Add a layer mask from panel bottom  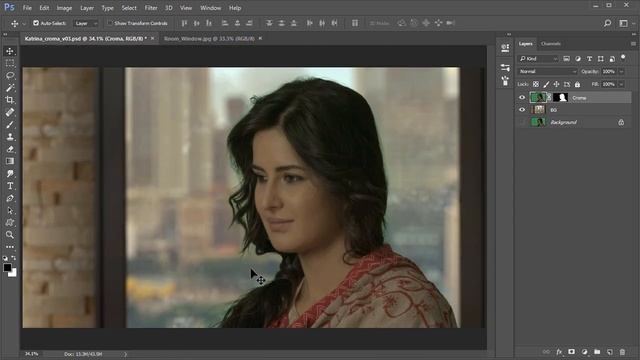[x=571, y=351]
